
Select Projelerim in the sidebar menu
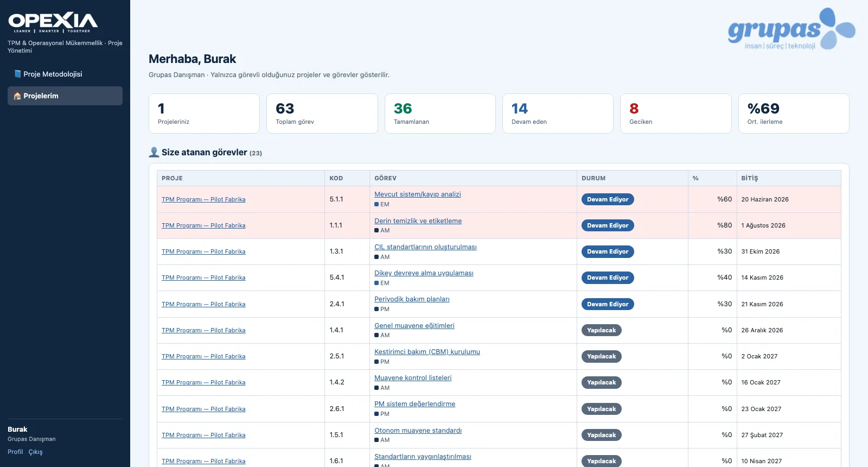click(65, 96)
